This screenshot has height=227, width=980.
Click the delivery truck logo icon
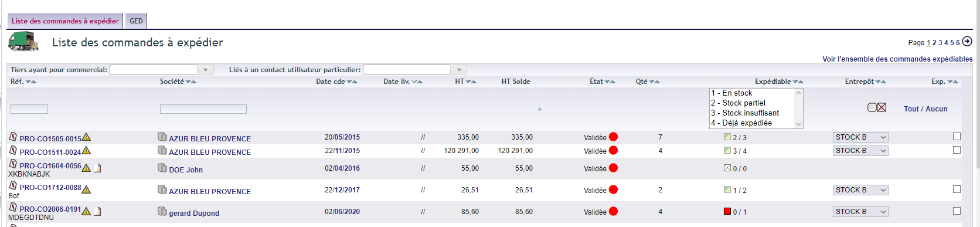[23, 42]
